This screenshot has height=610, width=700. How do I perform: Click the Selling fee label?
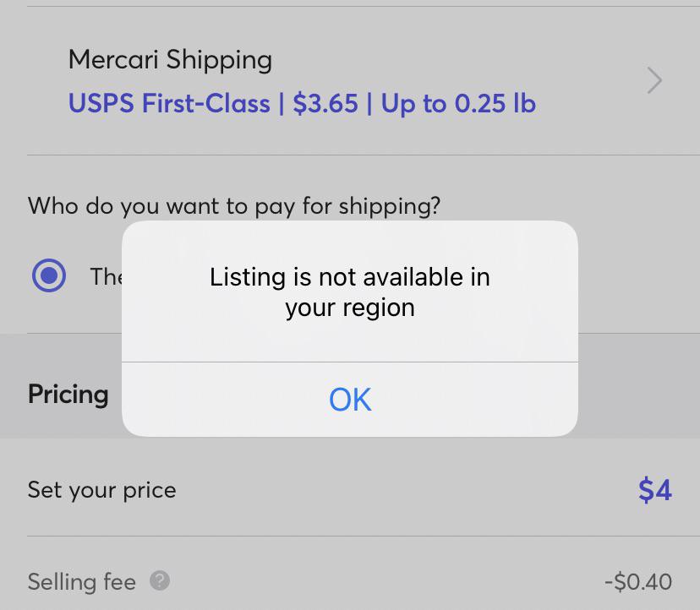coord(81,581)
